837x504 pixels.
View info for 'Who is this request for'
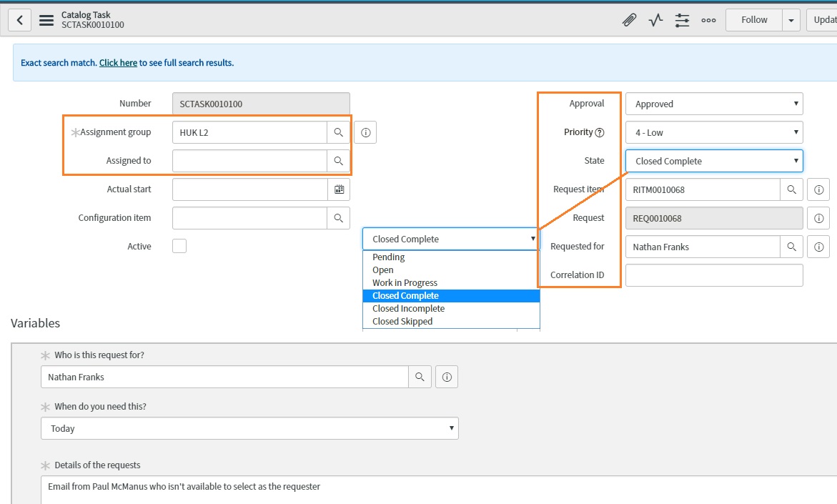(x=447, y=377)
